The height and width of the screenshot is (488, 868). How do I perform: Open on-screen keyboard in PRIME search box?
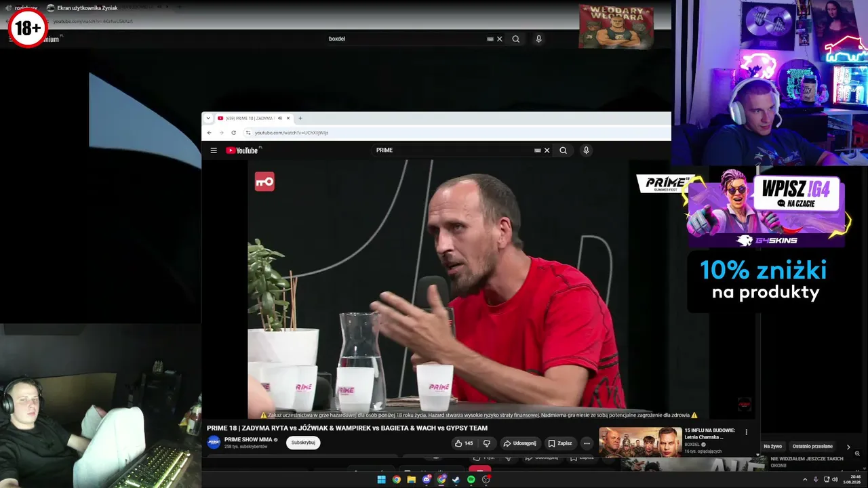(x=537, y=150)
